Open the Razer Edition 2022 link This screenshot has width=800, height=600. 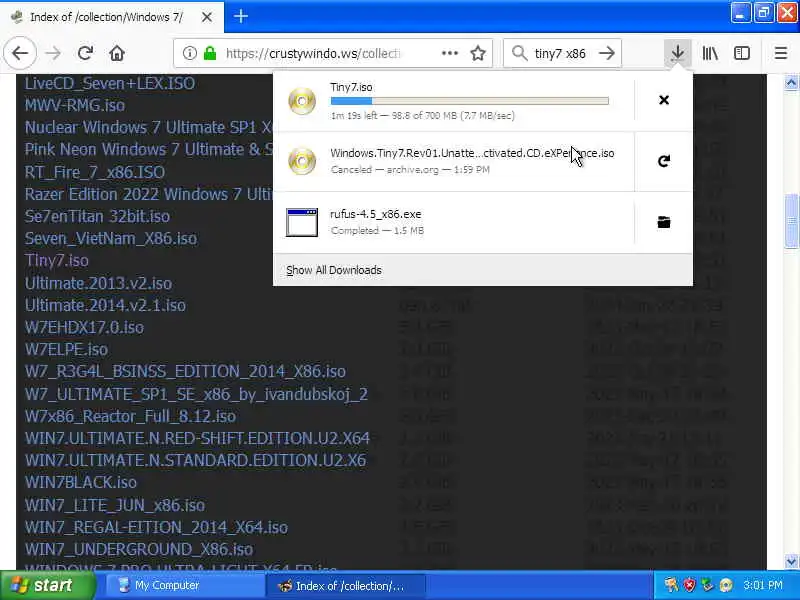point(148,194)
